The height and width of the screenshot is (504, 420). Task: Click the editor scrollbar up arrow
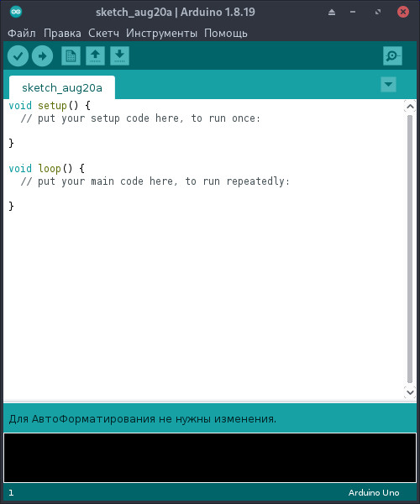click(x=410, y=106)
